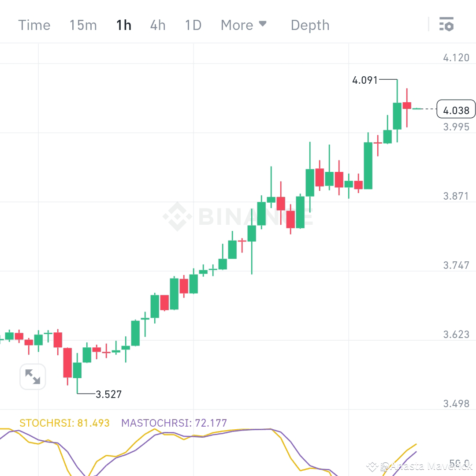The image size is (476, 476).
Task: Click the 4.091 high price marker
Action: [x=364, y=80]
